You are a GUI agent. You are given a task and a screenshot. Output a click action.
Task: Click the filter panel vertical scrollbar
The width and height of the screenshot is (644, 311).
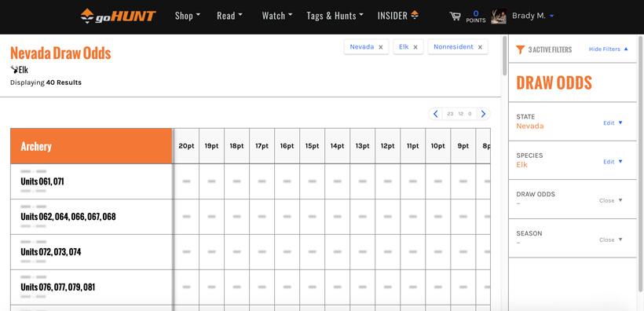(x=640, y=164)
